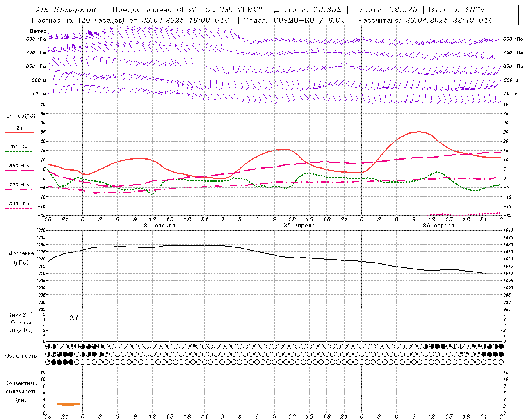Click the 'Конвективн.' convective cloud label
The height and width of the screenshot is (420, 525).
(x=21, y=383)
